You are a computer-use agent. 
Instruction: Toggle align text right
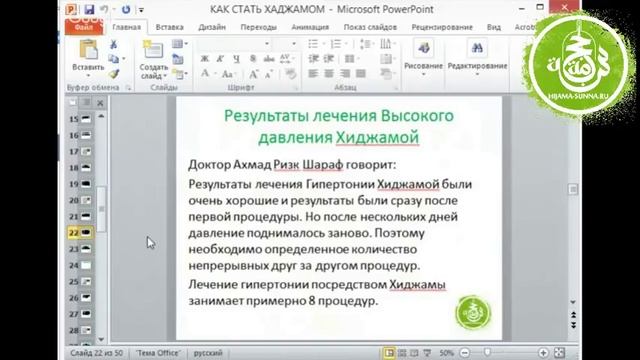[345, 74]
